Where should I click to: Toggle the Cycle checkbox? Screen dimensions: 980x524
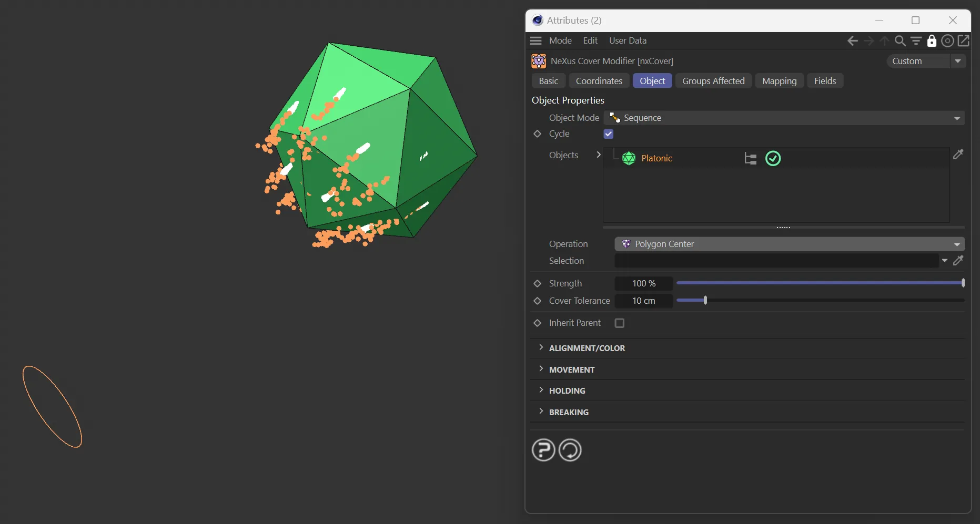(x=609, y=134)
